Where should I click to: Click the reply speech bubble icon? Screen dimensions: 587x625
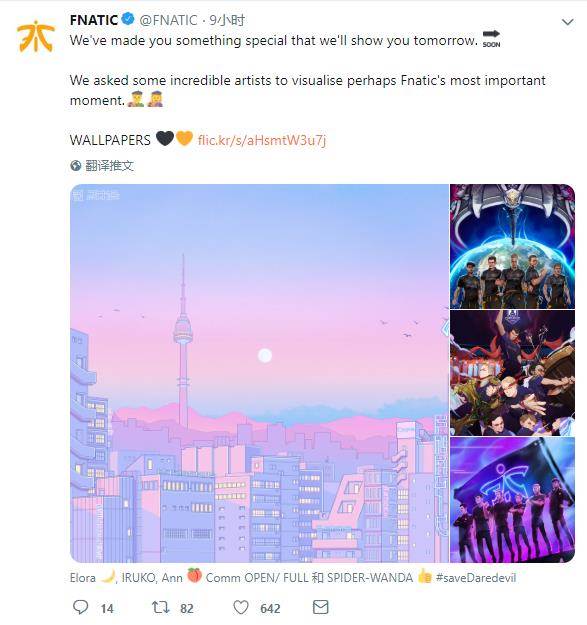(80, 607)
